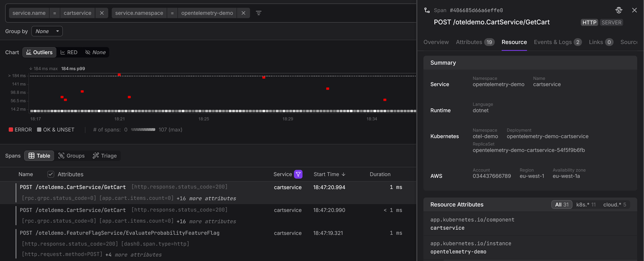Sort by Start Time column

point(329,174)
